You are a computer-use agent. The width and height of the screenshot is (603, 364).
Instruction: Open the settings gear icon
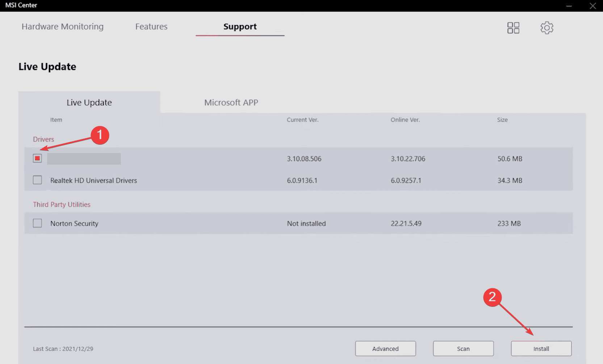click(x=547, y=28)
